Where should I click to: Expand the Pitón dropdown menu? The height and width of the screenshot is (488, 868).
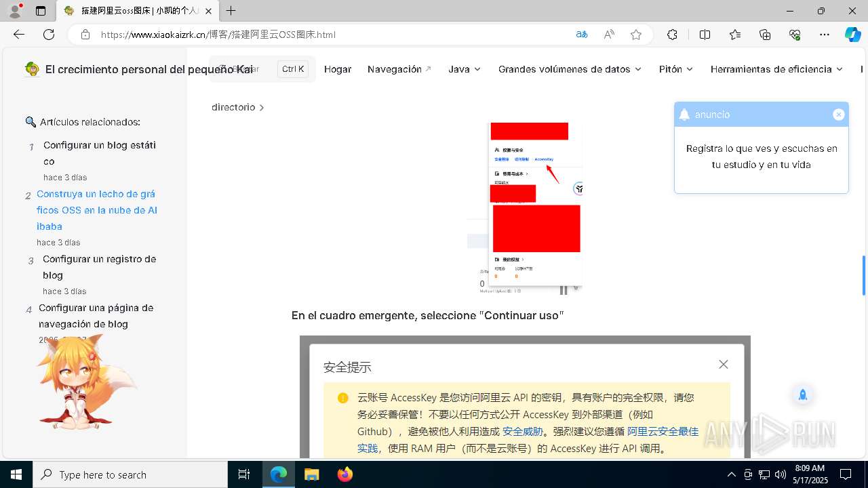coord(676,69)
